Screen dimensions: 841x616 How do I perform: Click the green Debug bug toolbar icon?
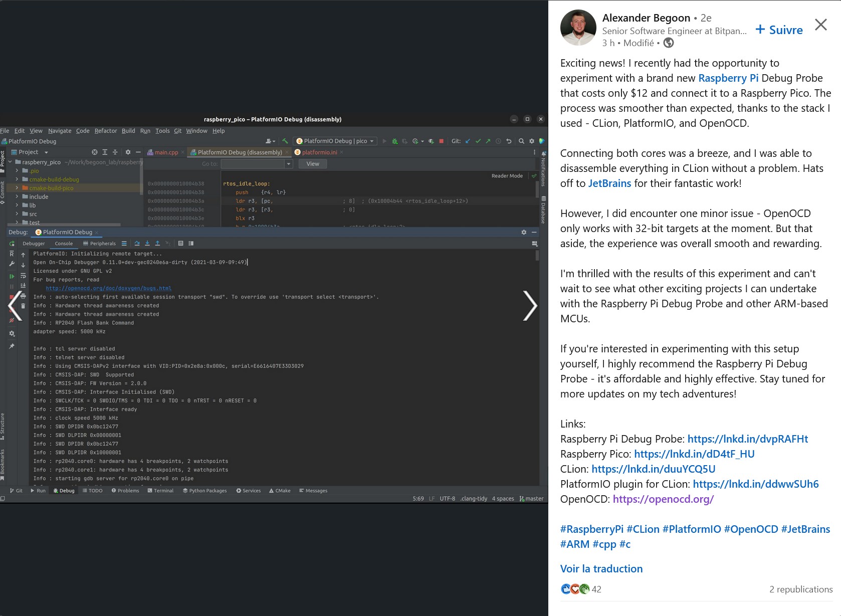(x=395, y=141)
